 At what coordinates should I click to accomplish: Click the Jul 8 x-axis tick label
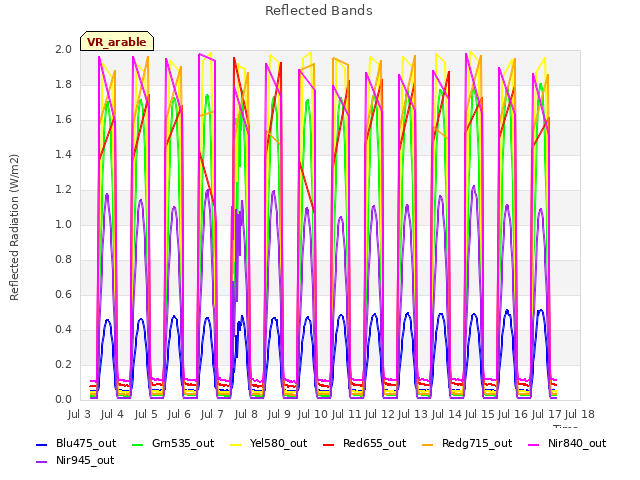coord(246,414)
